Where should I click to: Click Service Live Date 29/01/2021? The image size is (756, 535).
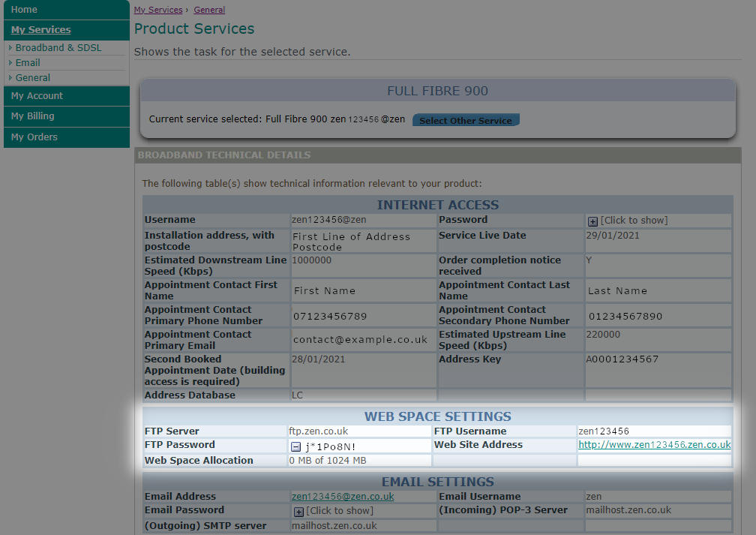pyautogui.click(x=613, y=236)
